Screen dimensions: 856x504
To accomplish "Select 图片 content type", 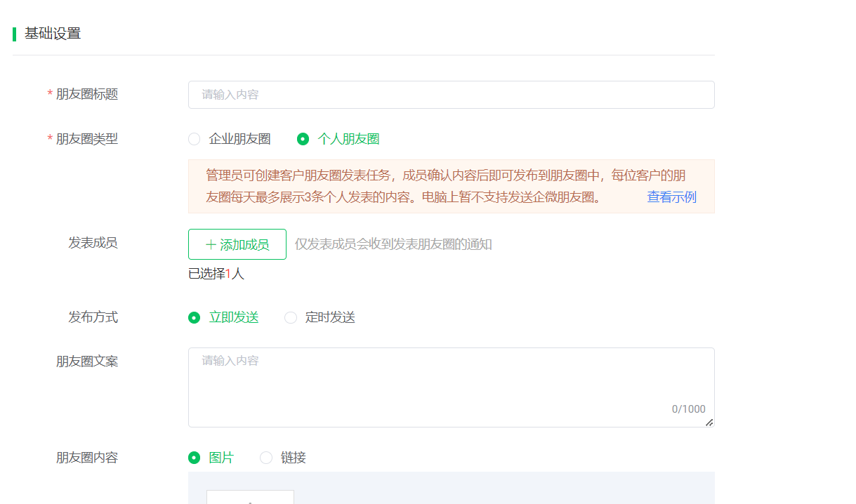I will (x=211, y=458).
